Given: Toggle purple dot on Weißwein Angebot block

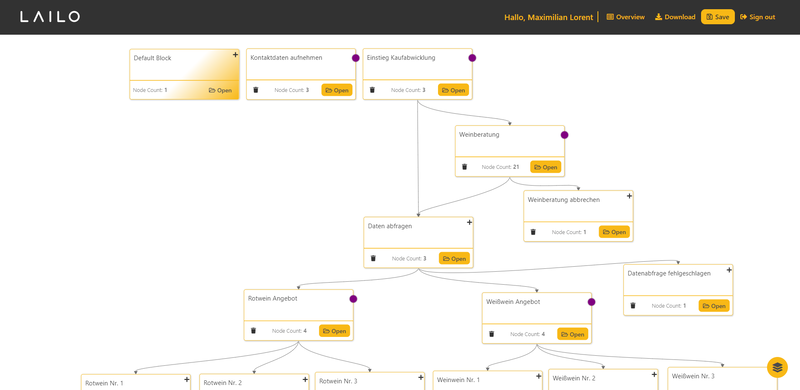Looking at the screenshot, I should tap(591, 302).
